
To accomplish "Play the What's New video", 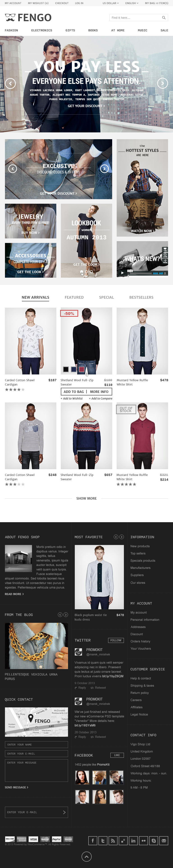I will 122,272.
